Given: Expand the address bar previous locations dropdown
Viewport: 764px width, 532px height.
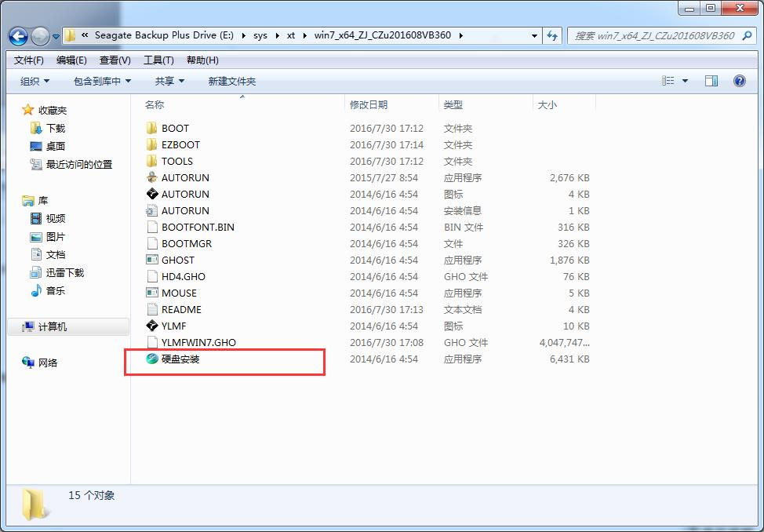Looking at the screenshot, I should (534, 35).
